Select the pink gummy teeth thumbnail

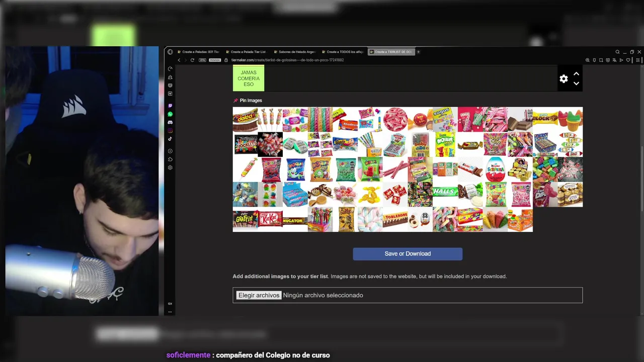point(395,119)
